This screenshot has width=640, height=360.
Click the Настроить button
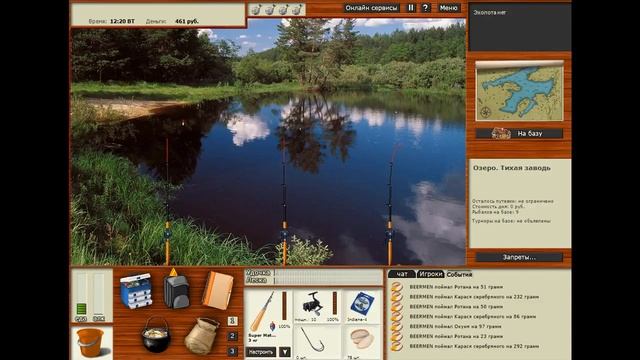(261, 352)
